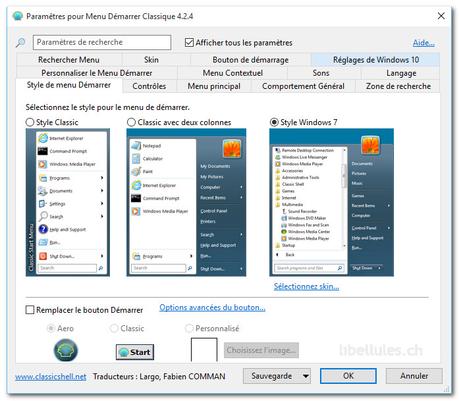Open the Langage tab

tap(401, 73)
